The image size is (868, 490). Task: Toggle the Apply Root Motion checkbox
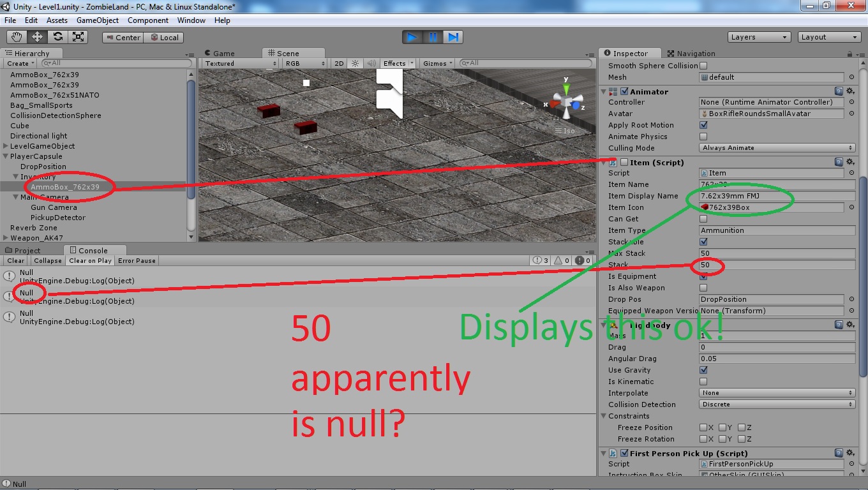703,125
